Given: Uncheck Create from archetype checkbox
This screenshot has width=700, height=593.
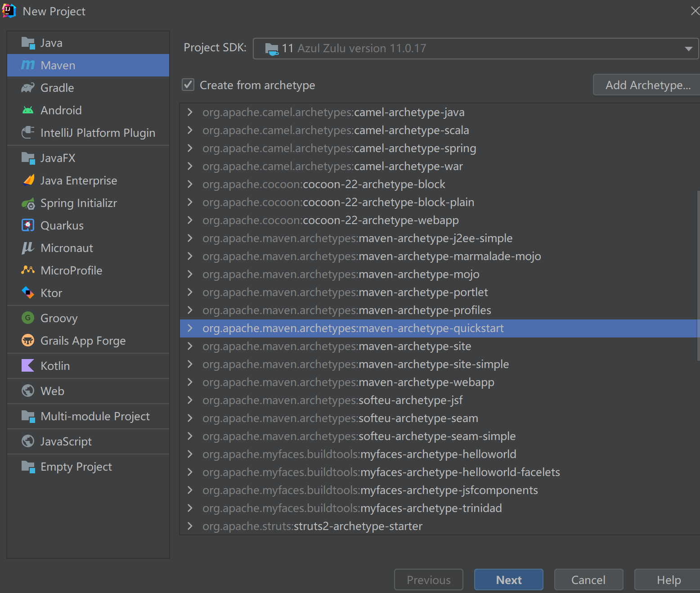Looking at the screenshot, I should [188, 85].
